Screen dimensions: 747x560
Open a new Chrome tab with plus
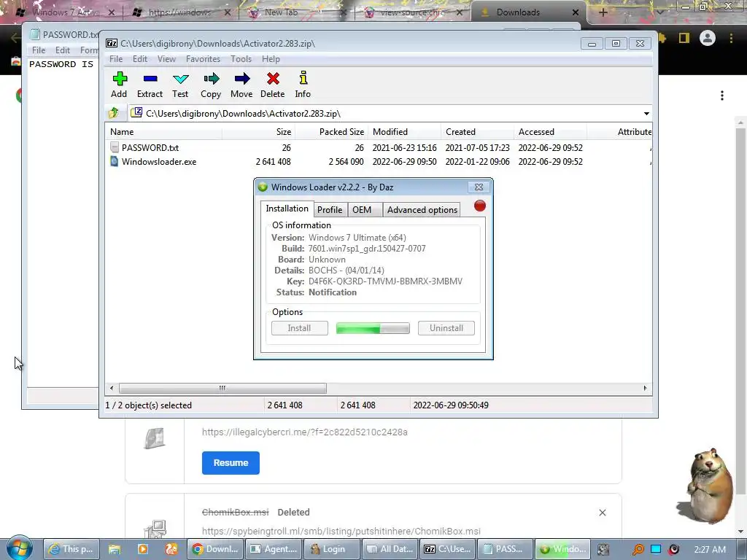point(603,12)
